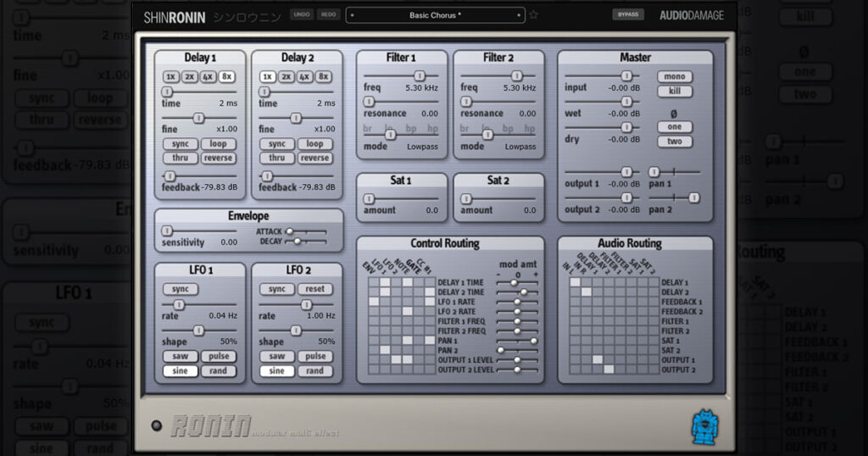This screenshot has height=456, width=868.
Task: Click the next preset arrow in preset box
Action: click(519, 15)
